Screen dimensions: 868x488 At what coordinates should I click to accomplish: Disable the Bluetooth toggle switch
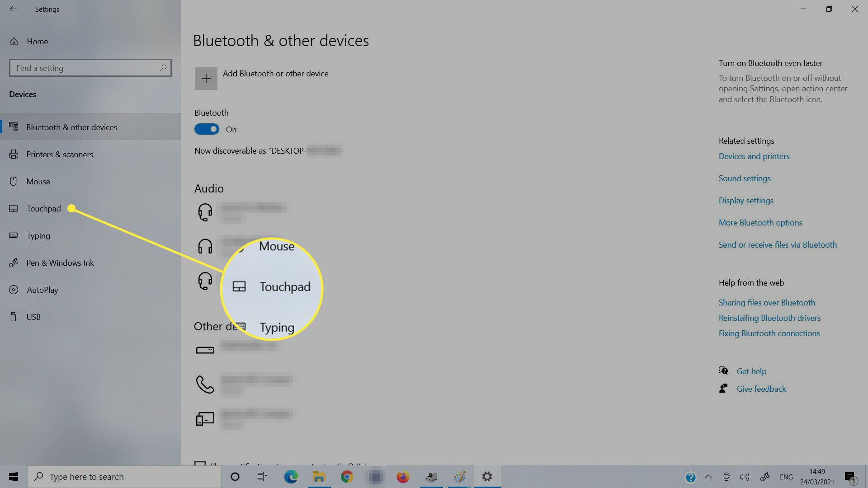click(x=207, y=129)
